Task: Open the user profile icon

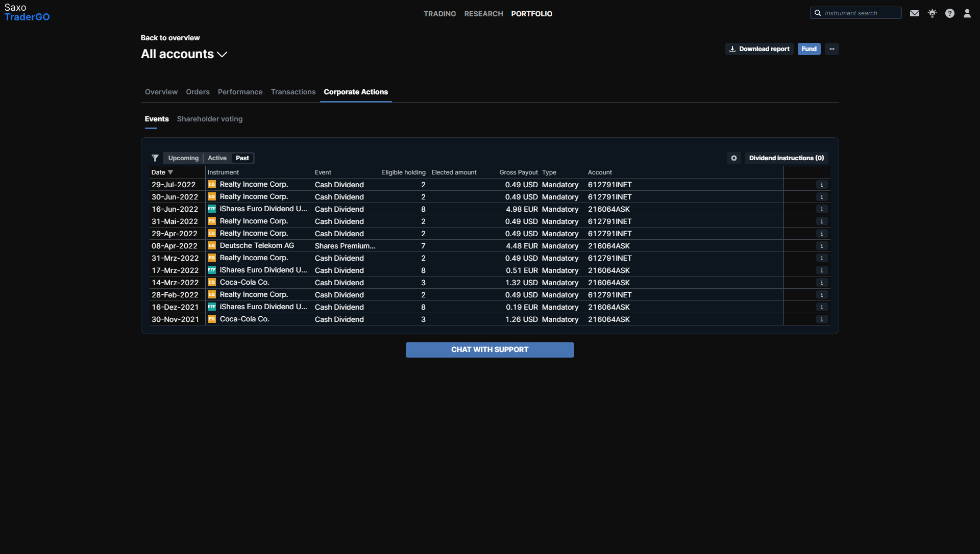Action: [x=967, y=13]
